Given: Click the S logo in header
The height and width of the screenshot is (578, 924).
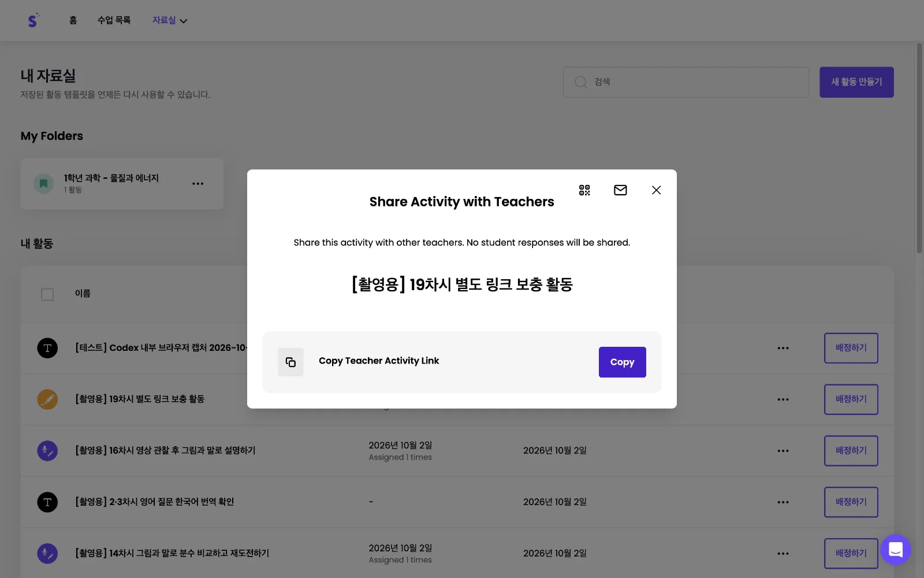Looking at the screenshot, I should tap(33, 20).
